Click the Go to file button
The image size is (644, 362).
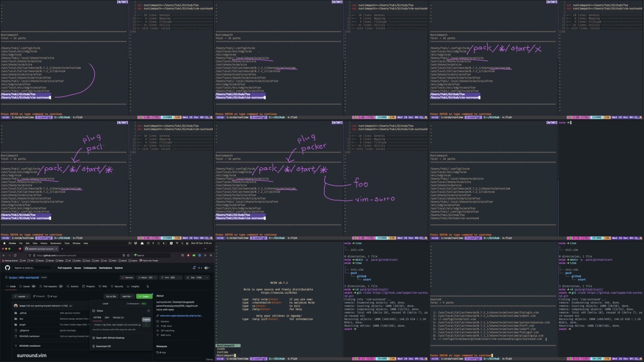[111, 296]
